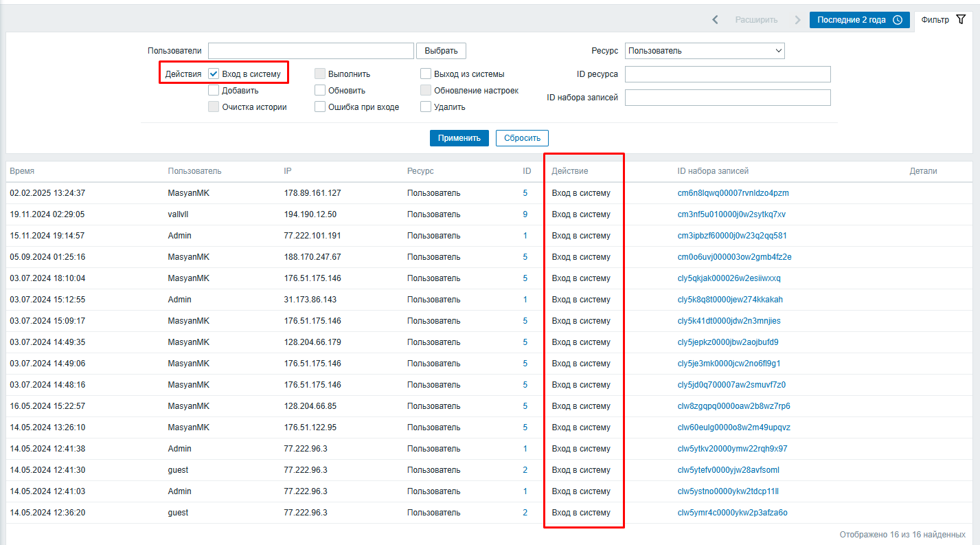The width and height of the screenshot is (980, 545).
Task: Focus the ID ресурса input field
Action: click(x=728, y=74)
